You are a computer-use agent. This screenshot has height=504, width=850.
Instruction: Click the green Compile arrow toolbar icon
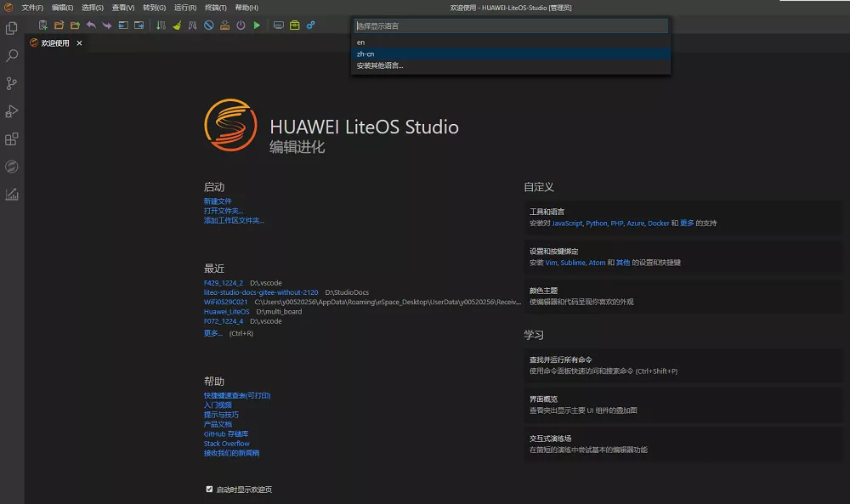(161, 25)
